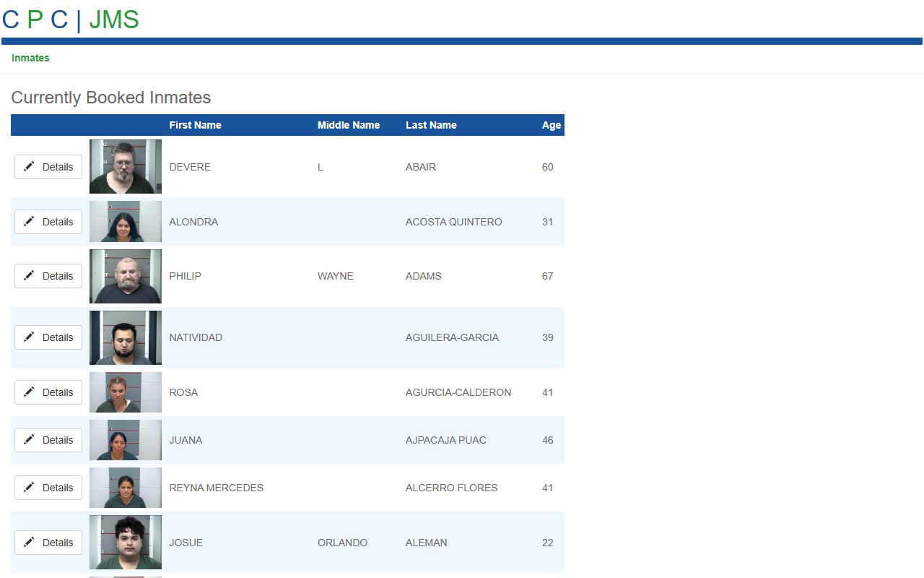This screenshot has height=578, width=924.
Task: Select the mugshot thumbnail in the AGUILERA-GARCIA row
Action: coord(126,337)
